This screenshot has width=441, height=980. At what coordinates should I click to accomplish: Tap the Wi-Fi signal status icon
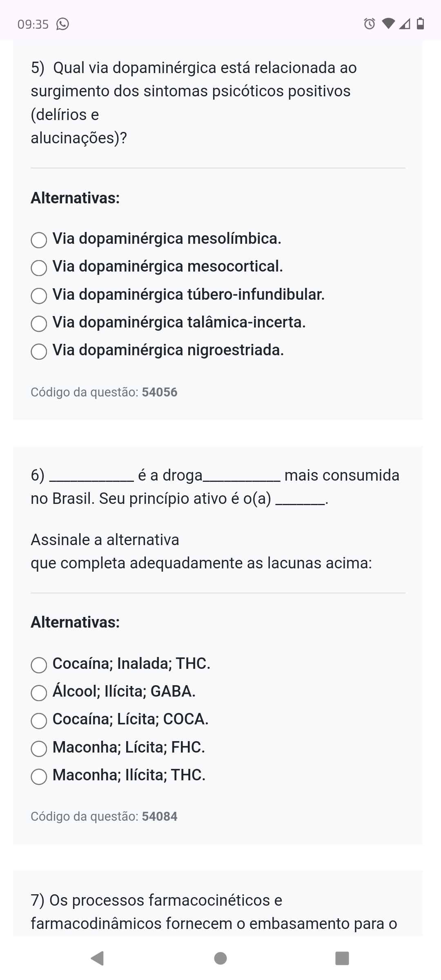click(x=388, y=24)
